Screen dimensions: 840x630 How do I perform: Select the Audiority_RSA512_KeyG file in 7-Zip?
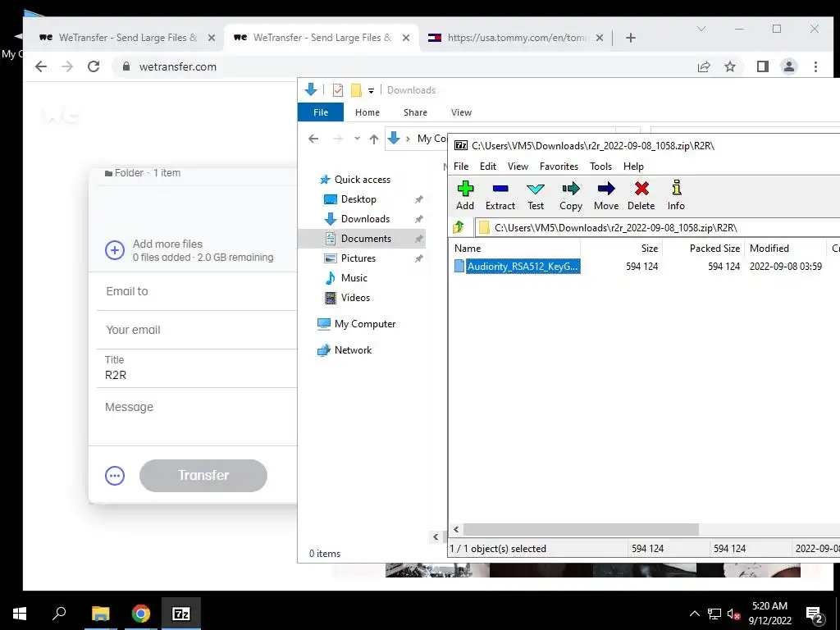point(517,267)
